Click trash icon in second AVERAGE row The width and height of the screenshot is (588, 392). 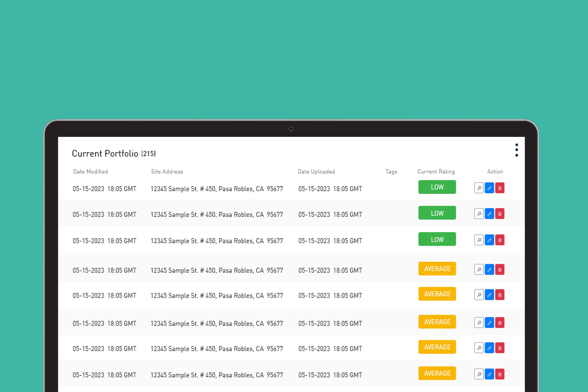coord(500,295)
